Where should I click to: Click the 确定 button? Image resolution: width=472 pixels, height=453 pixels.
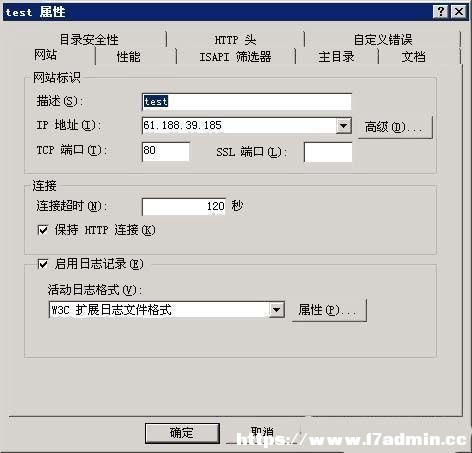(182, 433)
